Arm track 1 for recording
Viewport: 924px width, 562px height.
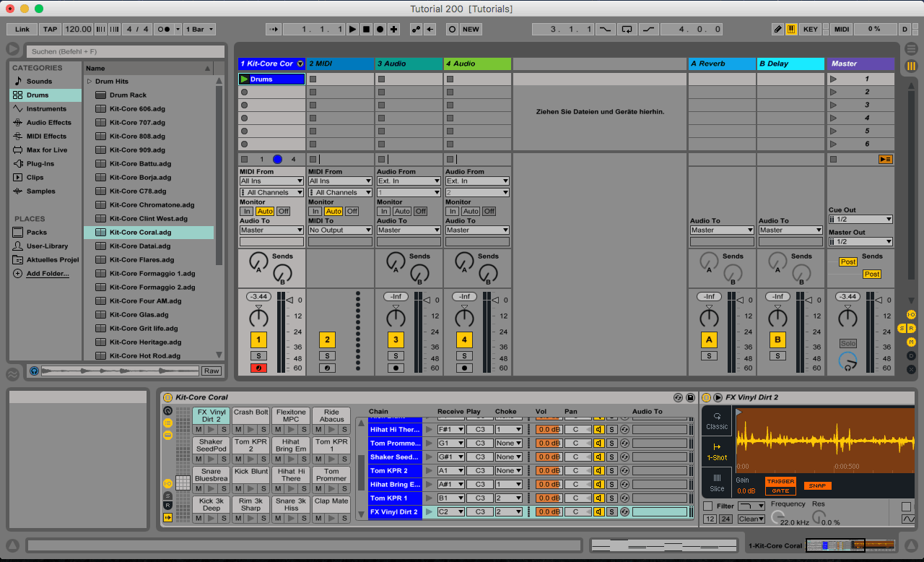(258, 368)
